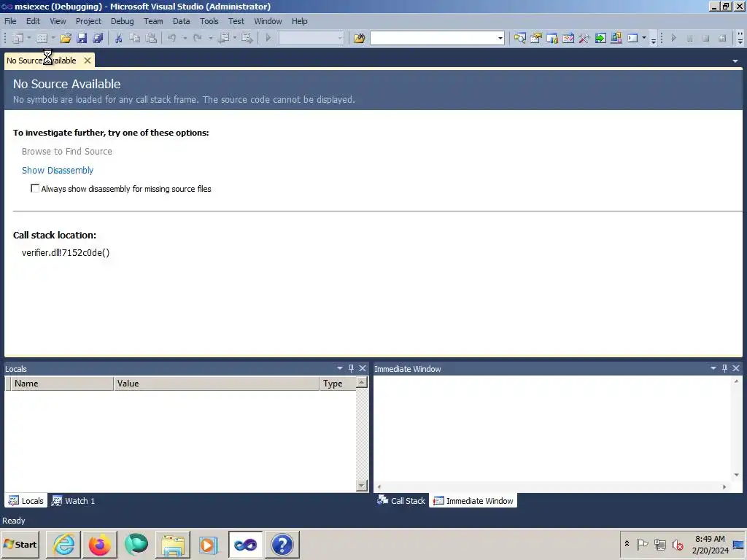This screenshot has height=560, width=747.
Task: Open Windows Explorer folder on taskbar
Action: point(172,544)
